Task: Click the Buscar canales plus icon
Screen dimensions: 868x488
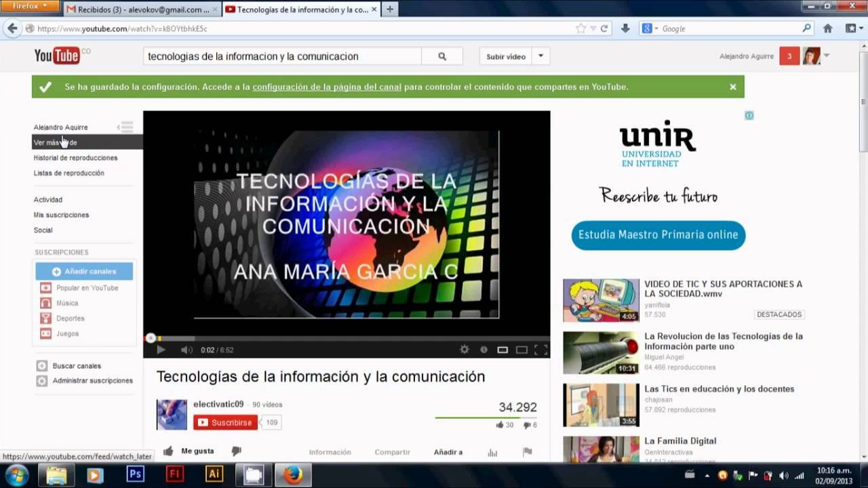Action: [42, 366]
